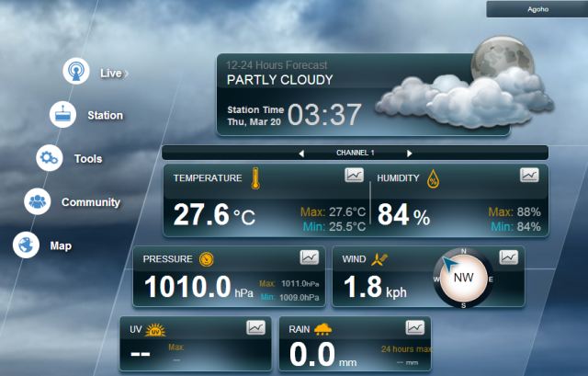Click the NW wind direction compass
This screenshot has width=588, height=376.
point(463,277)
